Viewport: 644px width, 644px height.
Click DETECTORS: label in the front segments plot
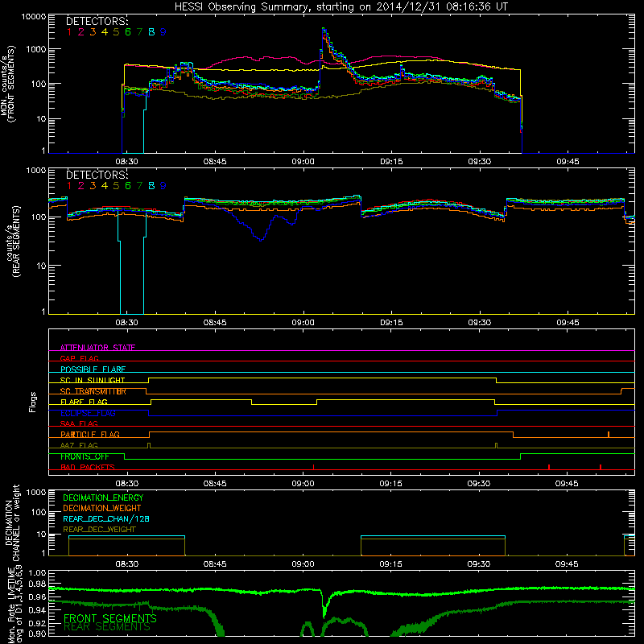pos(97,21)
